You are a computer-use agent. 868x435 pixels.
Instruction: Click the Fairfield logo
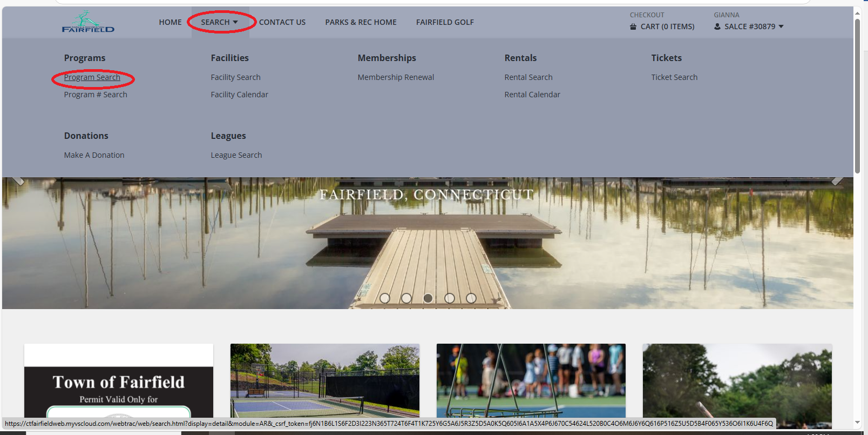tap(88, 22)
